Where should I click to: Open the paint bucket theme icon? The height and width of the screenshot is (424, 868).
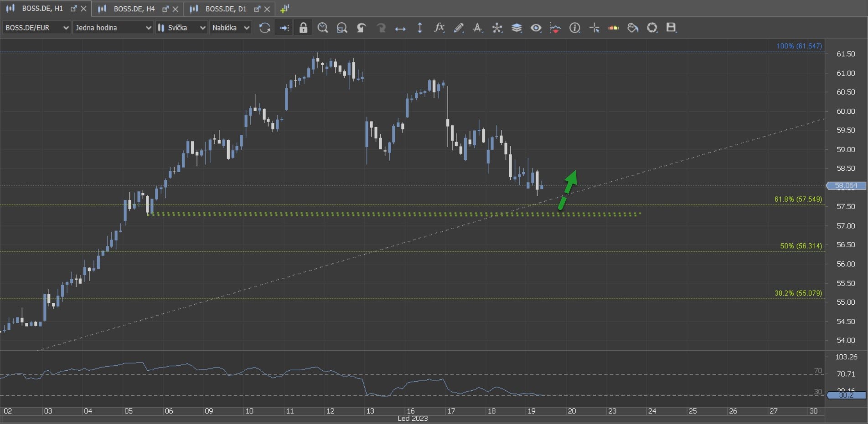tap(633, 28)
